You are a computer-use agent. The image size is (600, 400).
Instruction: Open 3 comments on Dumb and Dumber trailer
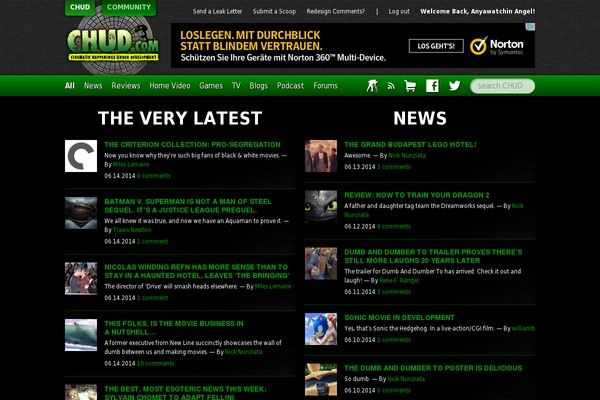[394, 292]
